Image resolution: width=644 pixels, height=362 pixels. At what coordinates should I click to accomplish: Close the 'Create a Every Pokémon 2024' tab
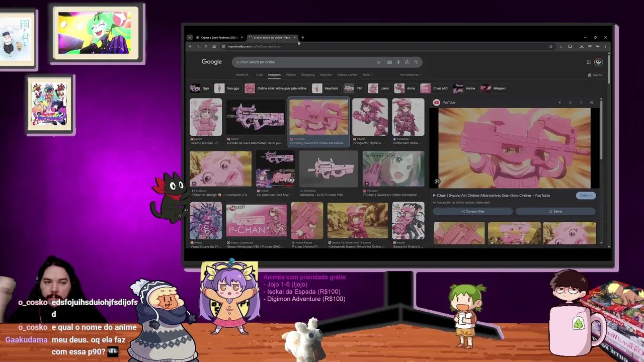pyautogui.click(x=242, y=37)
